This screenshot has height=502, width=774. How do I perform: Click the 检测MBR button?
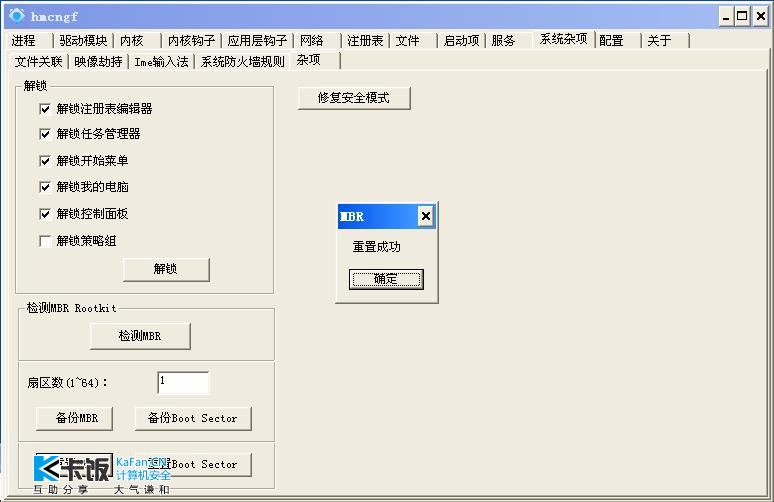click(140, 336)
